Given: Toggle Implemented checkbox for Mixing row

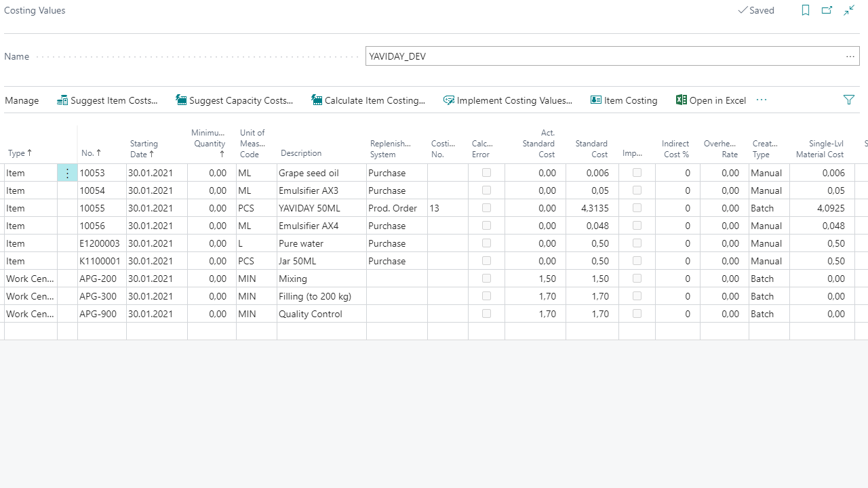Looking at the screenshot, I should click(637, 279).
